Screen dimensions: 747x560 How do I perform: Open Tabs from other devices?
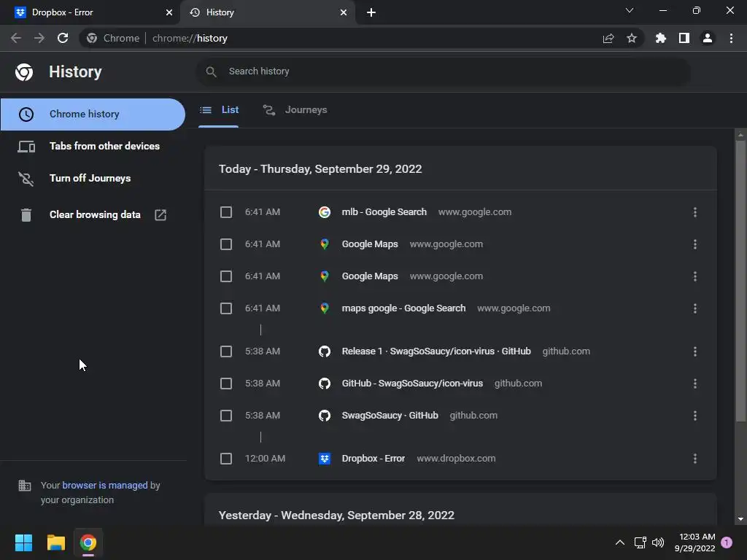pos(104,146)
